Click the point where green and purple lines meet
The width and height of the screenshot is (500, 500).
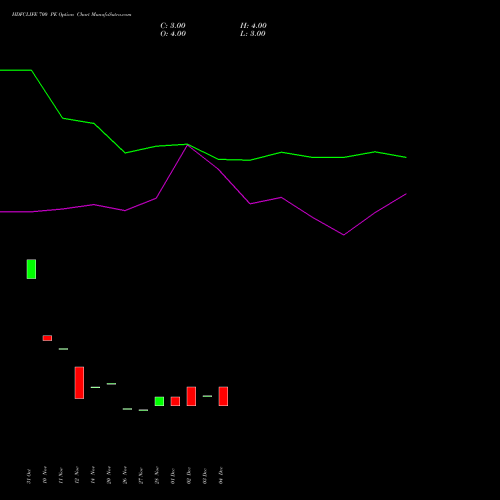pos(187,145)
